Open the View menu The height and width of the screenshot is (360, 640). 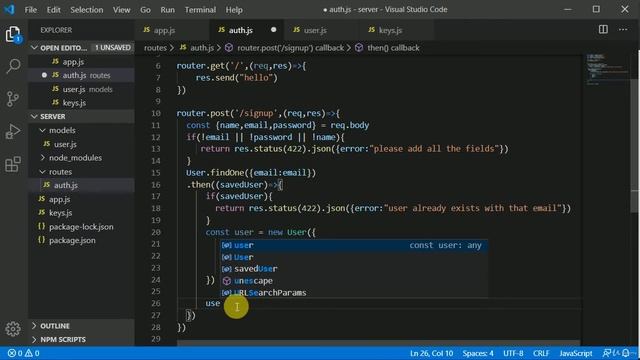point(121,9)
